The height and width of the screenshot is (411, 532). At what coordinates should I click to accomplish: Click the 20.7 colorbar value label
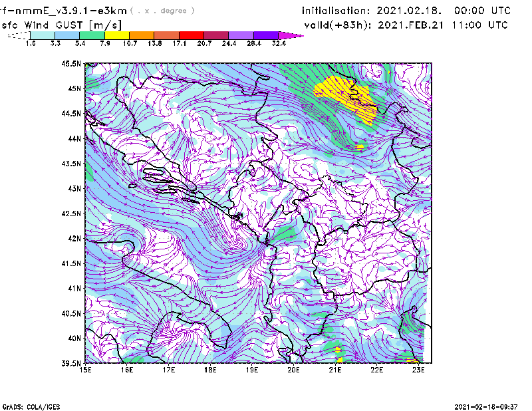pos(204,43)
